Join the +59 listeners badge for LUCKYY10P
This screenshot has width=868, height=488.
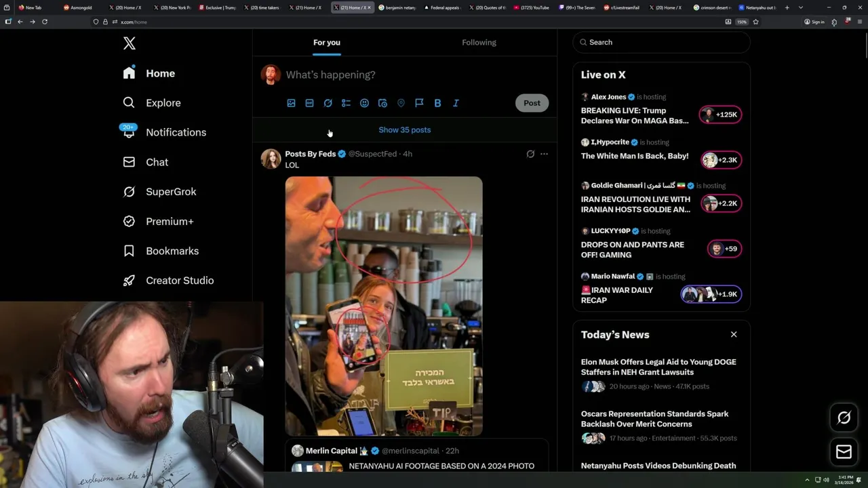click(724, 249)
